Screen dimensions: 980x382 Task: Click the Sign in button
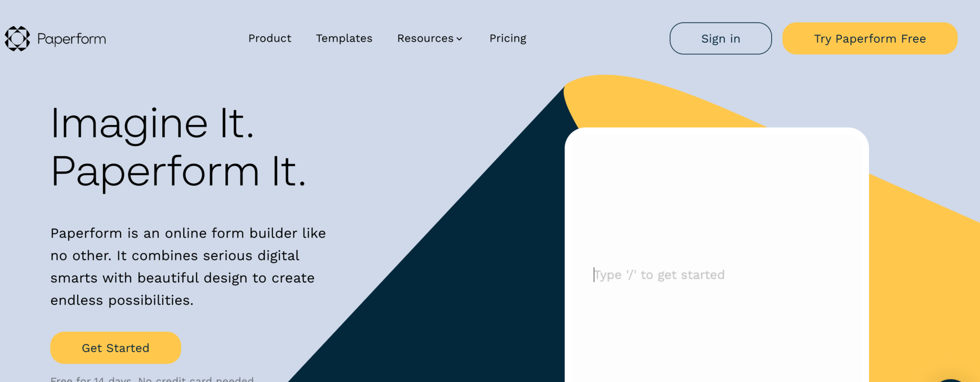click(720, 38)
